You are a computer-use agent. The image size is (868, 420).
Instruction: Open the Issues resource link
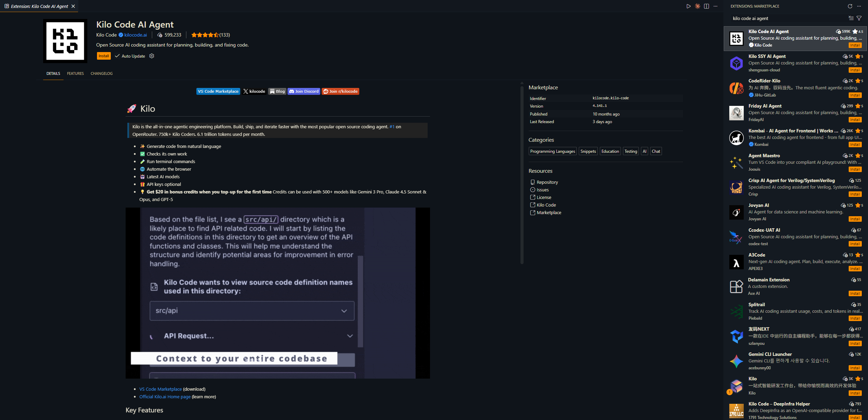click(x=543, y=190)
